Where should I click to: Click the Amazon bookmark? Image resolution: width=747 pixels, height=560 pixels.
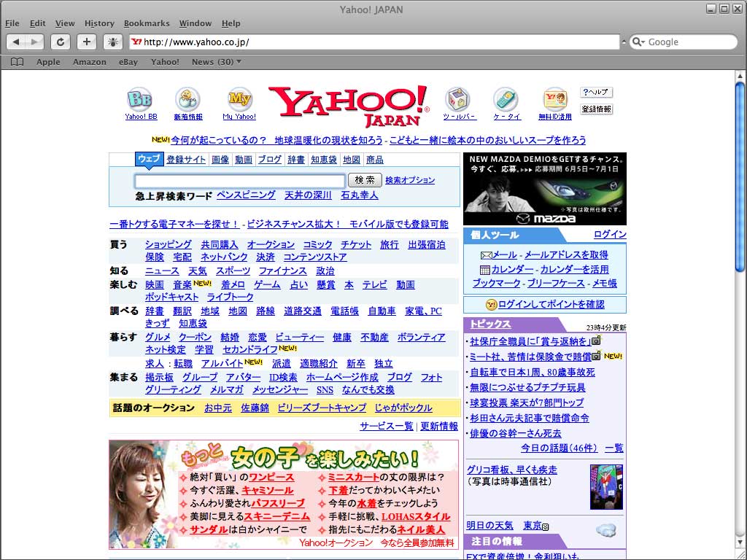[90, 62]
